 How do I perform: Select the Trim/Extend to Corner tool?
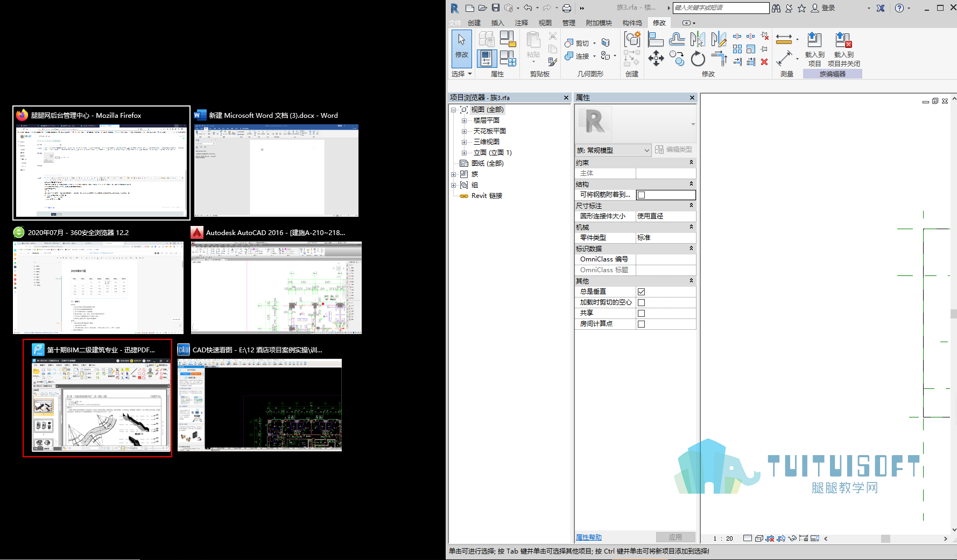tap(719, 58)
